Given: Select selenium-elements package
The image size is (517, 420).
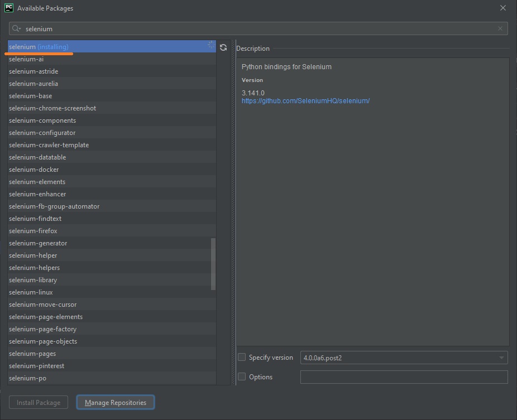Looking at the screenshot, I should tap(112, 181).
